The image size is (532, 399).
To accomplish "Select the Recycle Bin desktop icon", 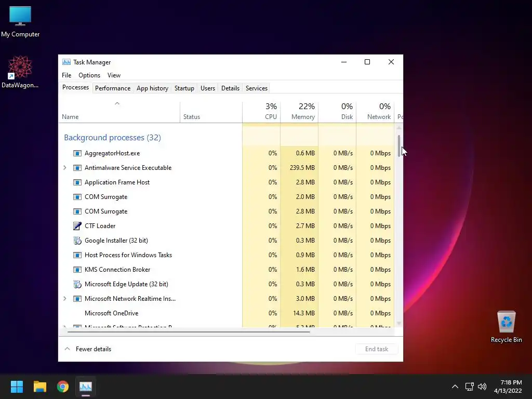I will tap(506, 327).
